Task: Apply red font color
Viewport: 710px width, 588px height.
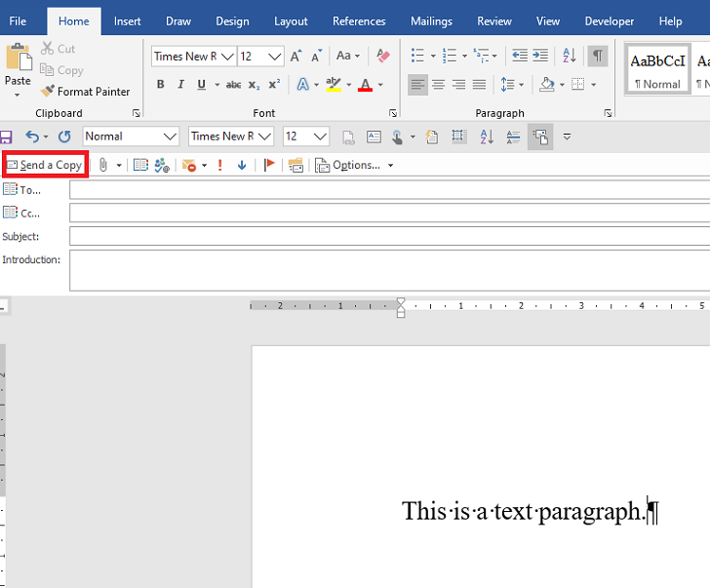Action: coord(365,85)
